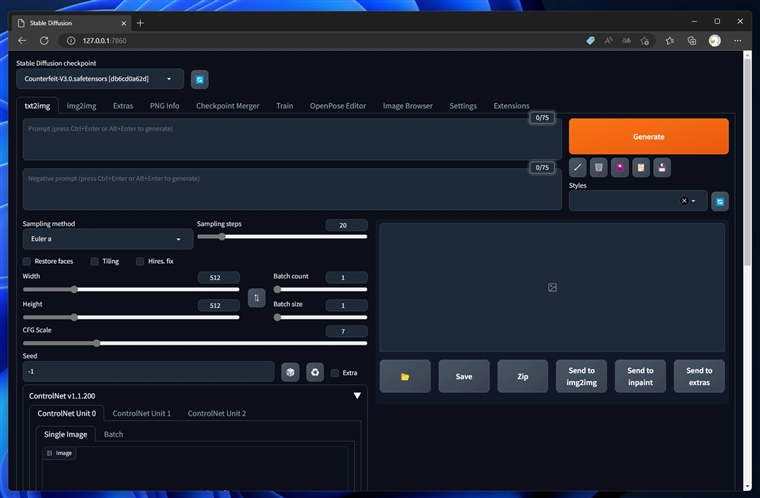Focus the Prompt text area
The height and width of the screenshot is (498, 760).
click(292, 140)
